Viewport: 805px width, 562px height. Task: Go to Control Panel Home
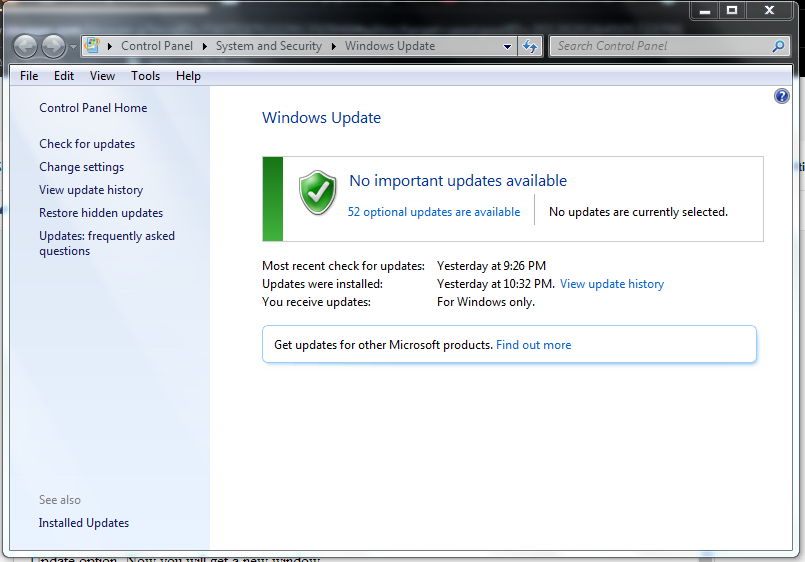pos(93,108)
